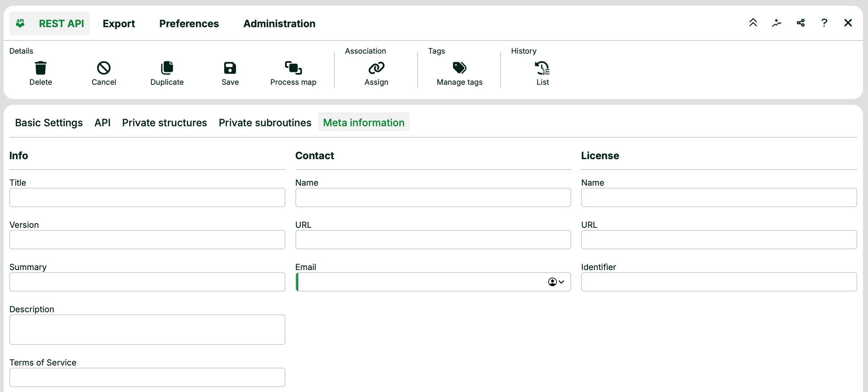Switch to the REST API menu tab
868x392 pixels.
[49, 23]
